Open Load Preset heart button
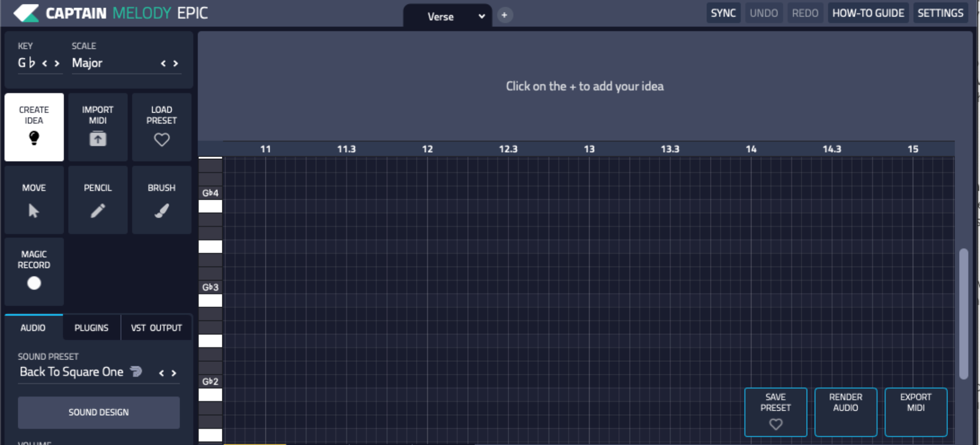Screen dimensions: 980x445 pos(161,127)
